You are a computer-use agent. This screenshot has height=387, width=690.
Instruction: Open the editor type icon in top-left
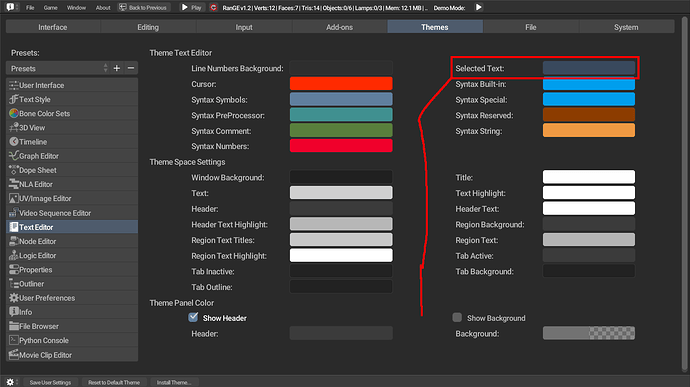coord(11,7)
